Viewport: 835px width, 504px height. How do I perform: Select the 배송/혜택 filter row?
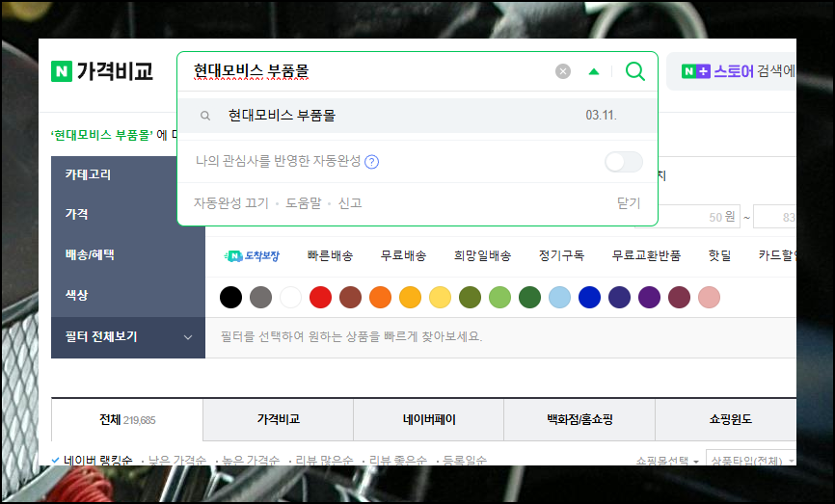click(x=128, y=254)
